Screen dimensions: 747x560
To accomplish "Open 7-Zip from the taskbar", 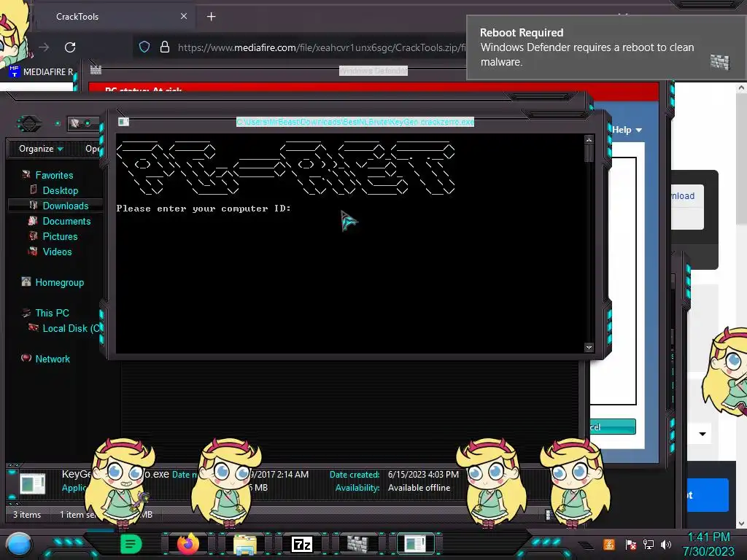I will [x=301, y=544].
